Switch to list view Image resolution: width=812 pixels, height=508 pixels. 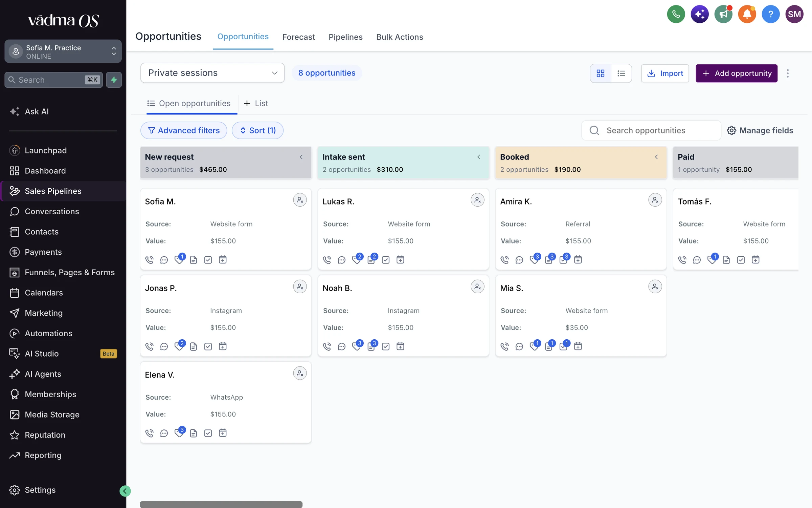[621, 73]
